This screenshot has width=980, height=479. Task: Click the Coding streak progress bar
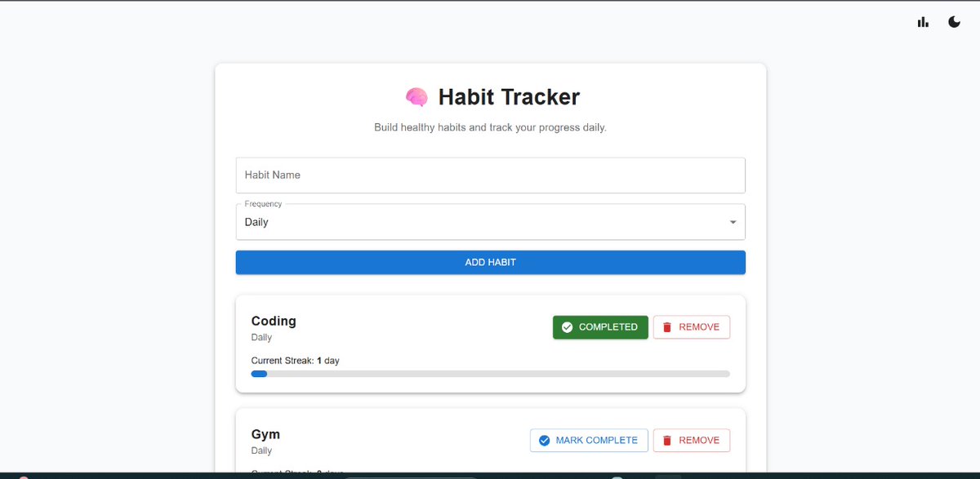tap(490, 374)
